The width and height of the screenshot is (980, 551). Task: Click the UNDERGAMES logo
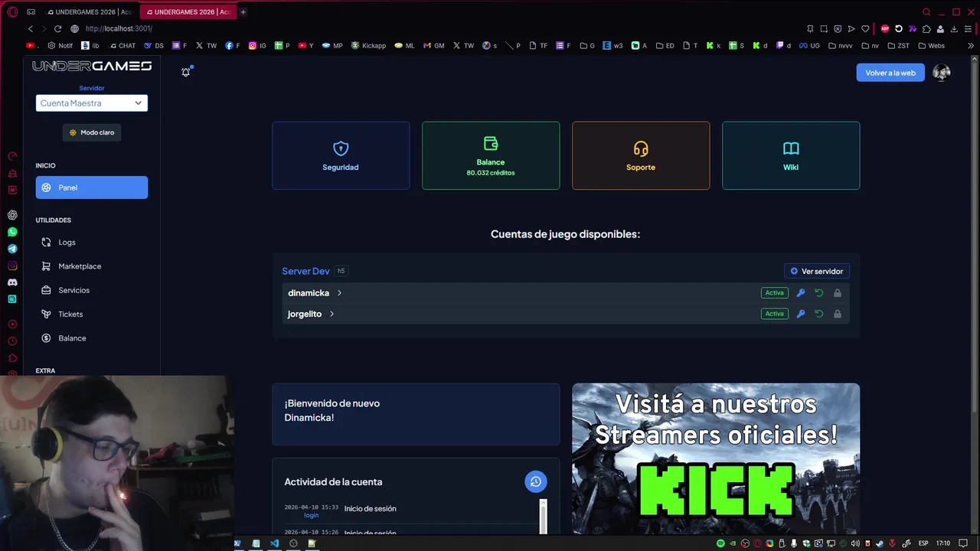[x=92, y=67]
